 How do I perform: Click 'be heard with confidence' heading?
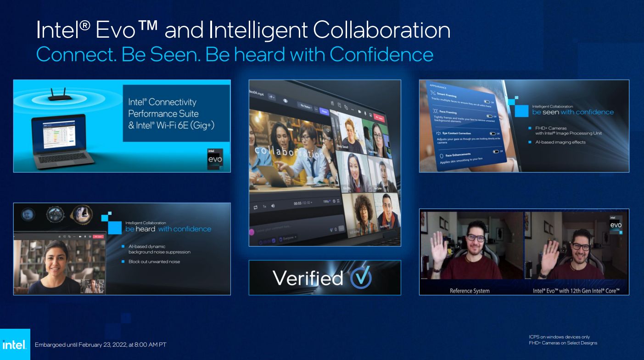(x=168, y=229)
